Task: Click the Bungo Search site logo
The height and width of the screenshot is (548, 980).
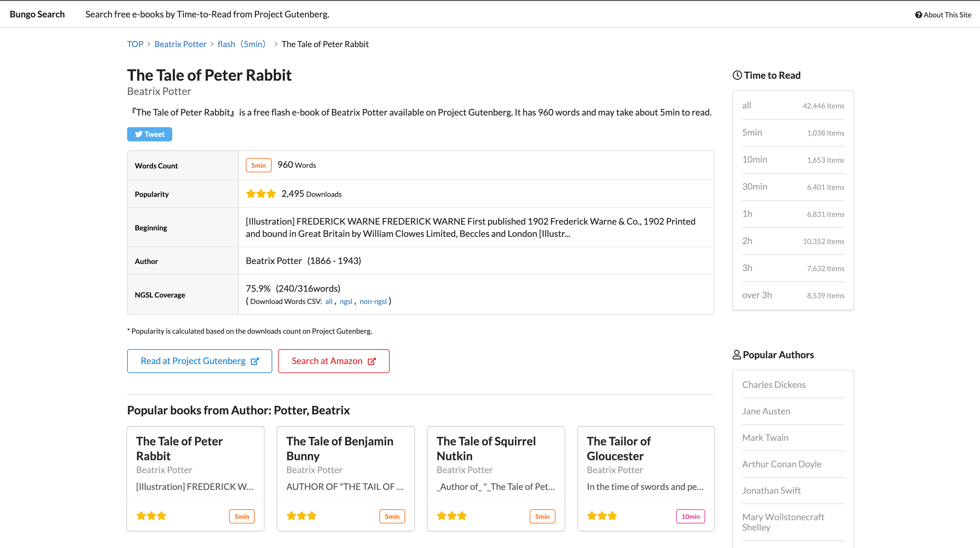Action: pos(37,14)
